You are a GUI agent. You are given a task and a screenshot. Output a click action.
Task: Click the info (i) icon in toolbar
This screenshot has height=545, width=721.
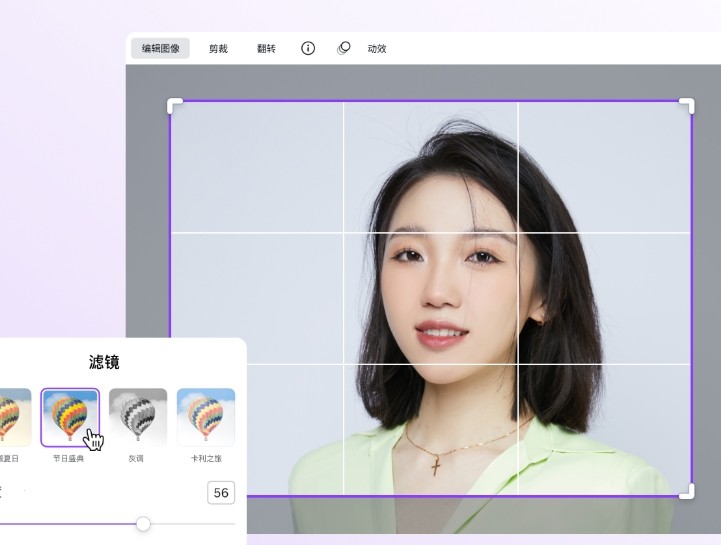308,48
